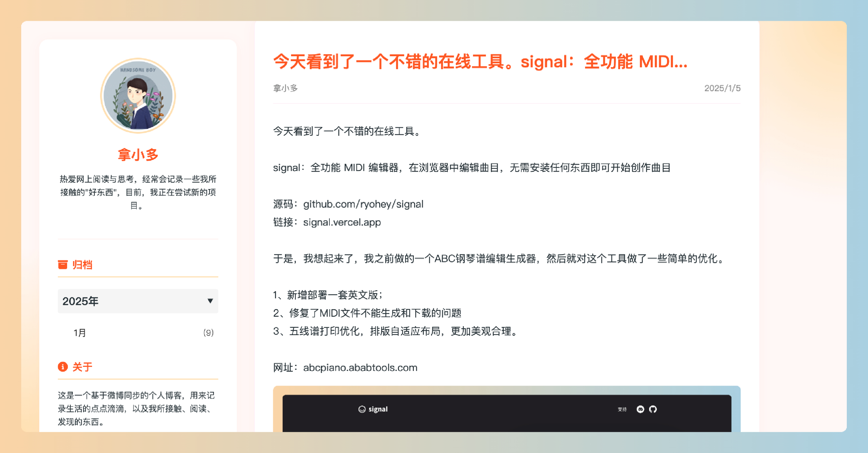
Task: Click the info icon beside 关于
Action: [x=63, y=367]
